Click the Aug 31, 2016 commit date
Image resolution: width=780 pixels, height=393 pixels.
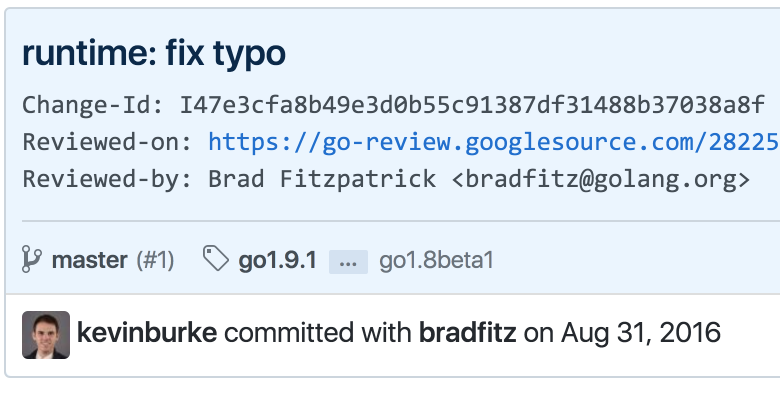point(641,333)
